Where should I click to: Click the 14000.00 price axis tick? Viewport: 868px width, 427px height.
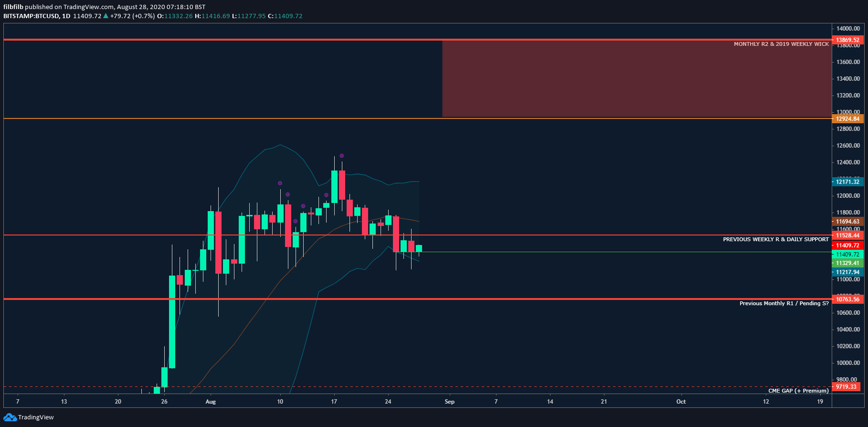point(848,29)
